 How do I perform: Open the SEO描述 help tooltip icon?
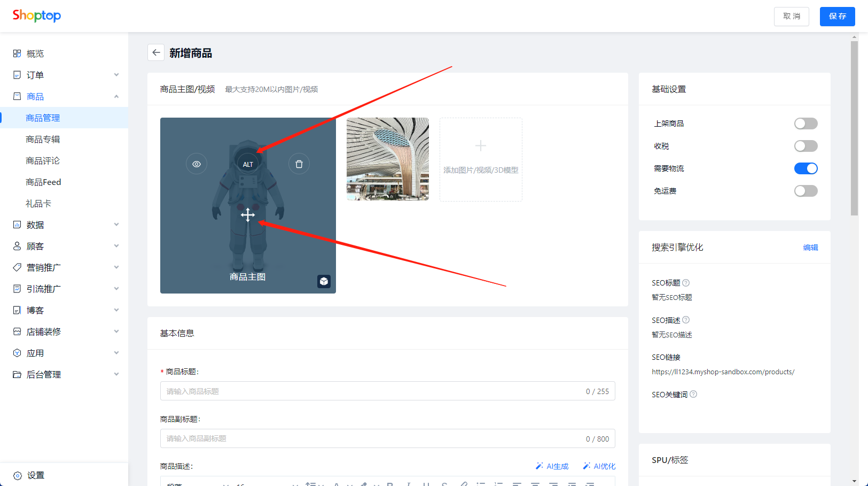click(x=686, y=320)
